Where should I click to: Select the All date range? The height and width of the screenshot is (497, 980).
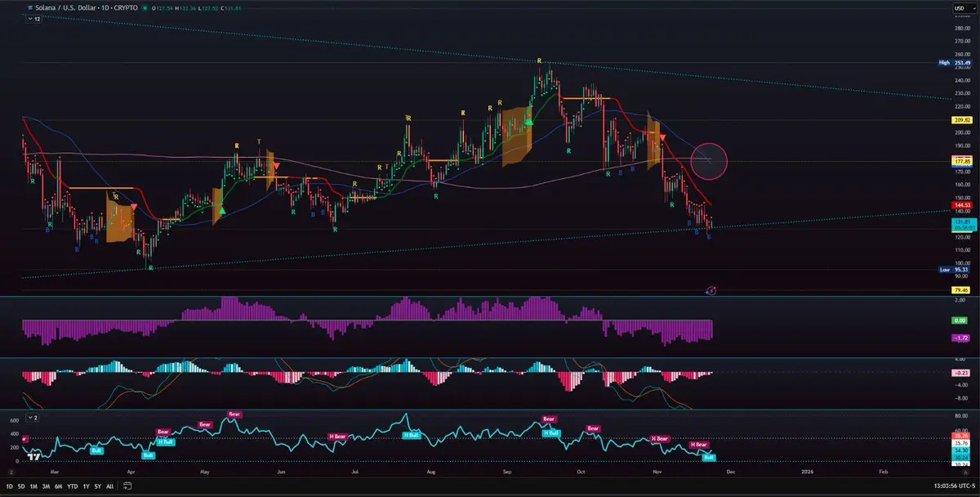[x=109, y=486]
